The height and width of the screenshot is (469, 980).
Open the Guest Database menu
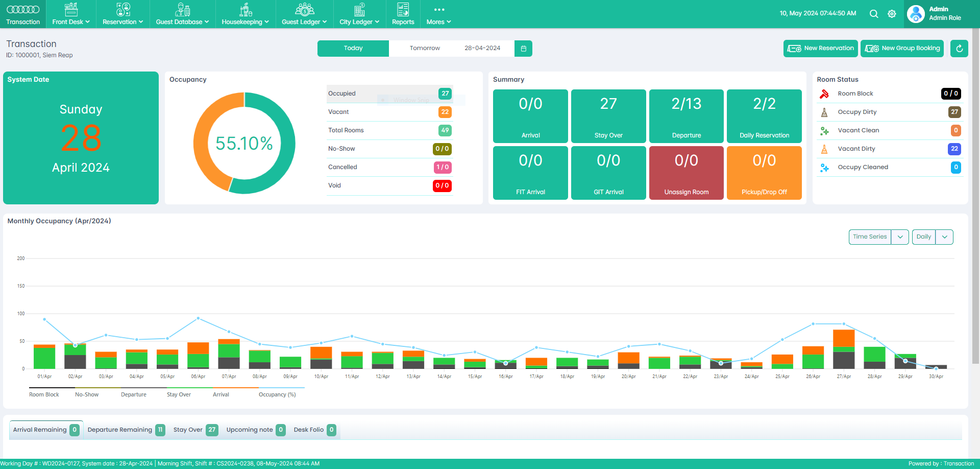(x=182, y=14)
